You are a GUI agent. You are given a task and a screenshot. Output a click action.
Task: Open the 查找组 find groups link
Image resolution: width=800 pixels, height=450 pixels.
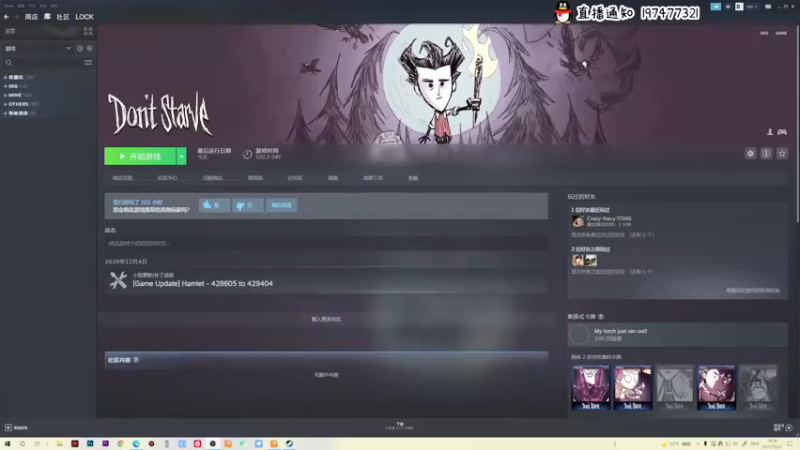click(255, 178)
